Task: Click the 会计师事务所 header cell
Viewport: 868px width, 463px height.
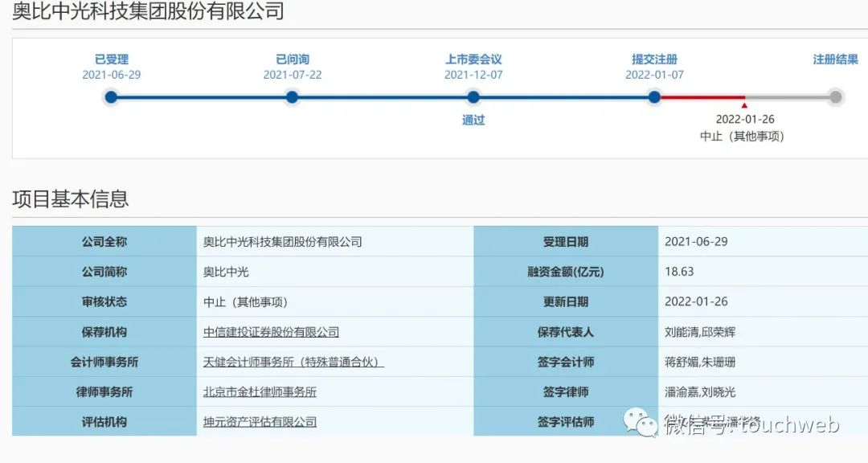Action: [x=104, y=362]
